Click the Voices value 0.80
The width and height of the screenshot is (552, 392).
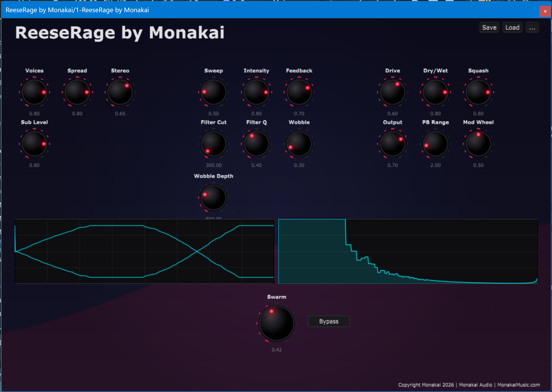34,113
